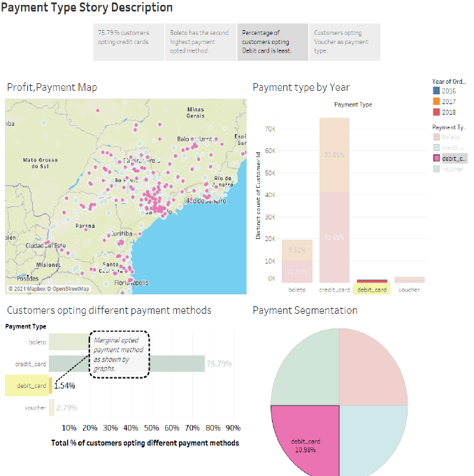Image resolution: width=474 pixels, height=476 pixels.
Task: Select the debit_card label under the yearly chart
Action: pyautogui.click(x=372, y=290)
